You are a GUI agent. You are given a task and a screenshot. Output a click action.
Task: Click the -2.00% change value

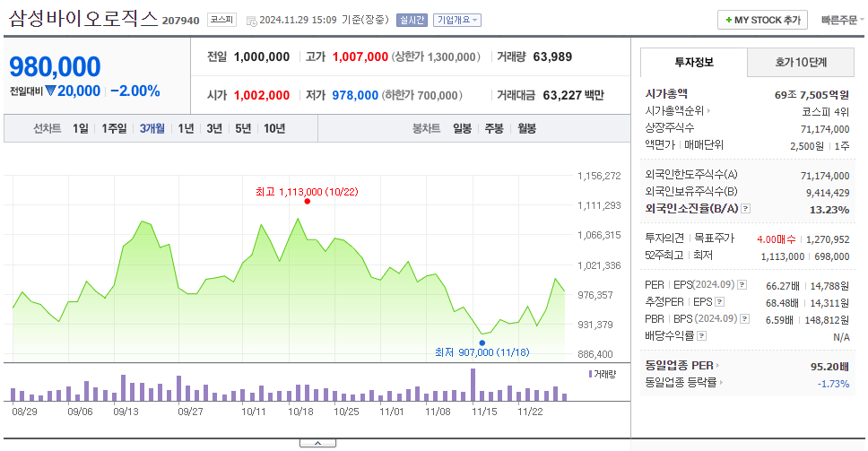point(135,91)
